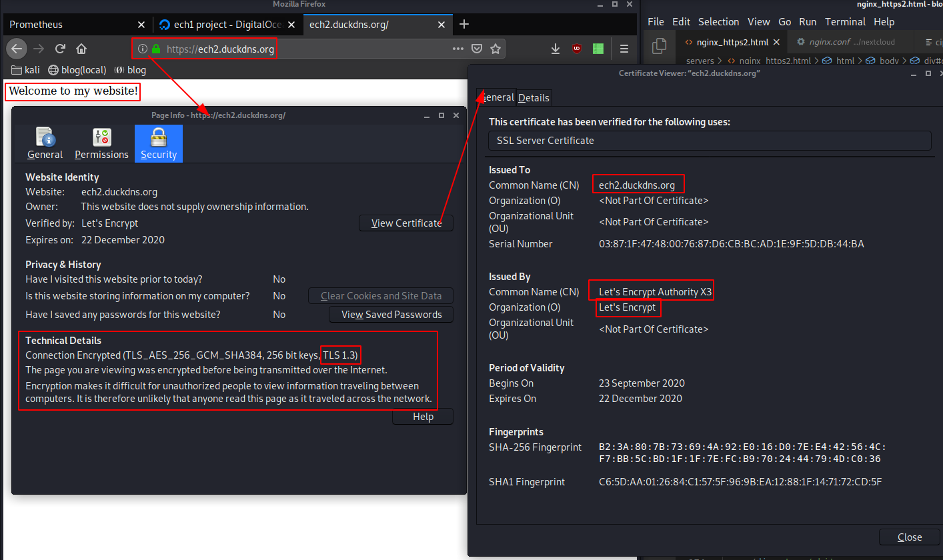Click Clear Cookies and Site Data button

381,295
